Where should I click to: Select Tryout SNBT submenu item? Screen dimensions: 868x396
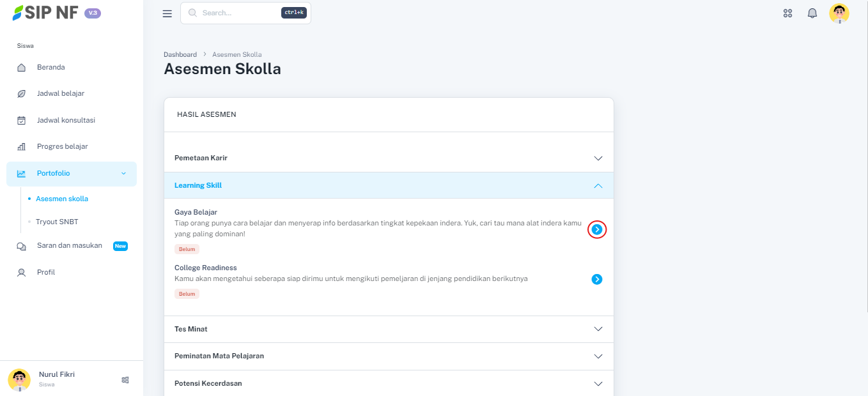pyautogui.click(x=57, y=222)
